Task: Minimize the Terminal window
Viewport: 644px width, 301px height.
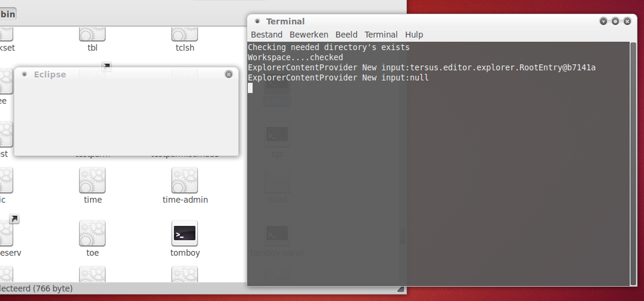Action: click(x=603, y=21)
